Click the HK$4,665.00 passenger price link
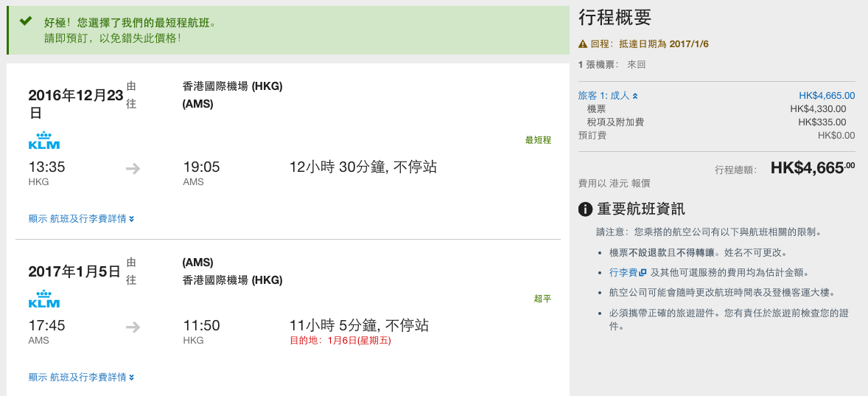The height and width of the screenshot is (396, 868). tap(827, 96)
